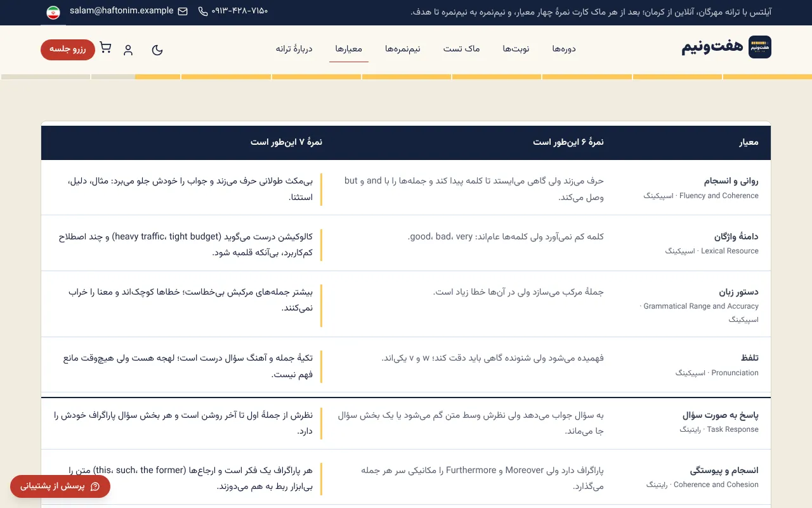The height and width of the screenshot is (508, 812).
Task: Click the band 7 text mentioning heavy traffic
Action: [x=187, y=244]
